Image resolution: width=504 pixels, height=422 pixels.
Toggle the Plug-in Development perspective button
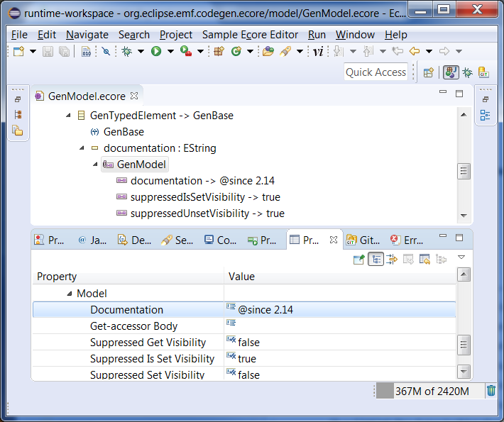coord(451,72)
